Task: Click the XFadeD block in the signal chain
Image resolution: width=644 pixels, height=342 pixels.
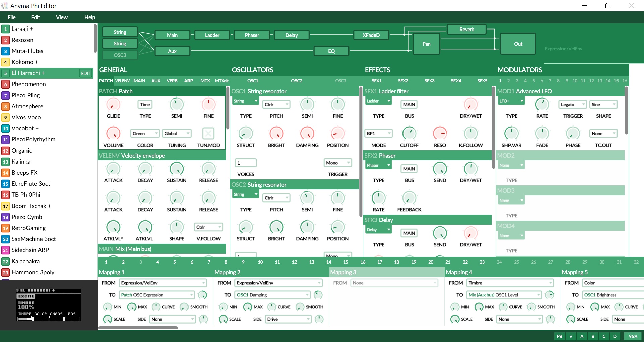Action: (371, 35)
